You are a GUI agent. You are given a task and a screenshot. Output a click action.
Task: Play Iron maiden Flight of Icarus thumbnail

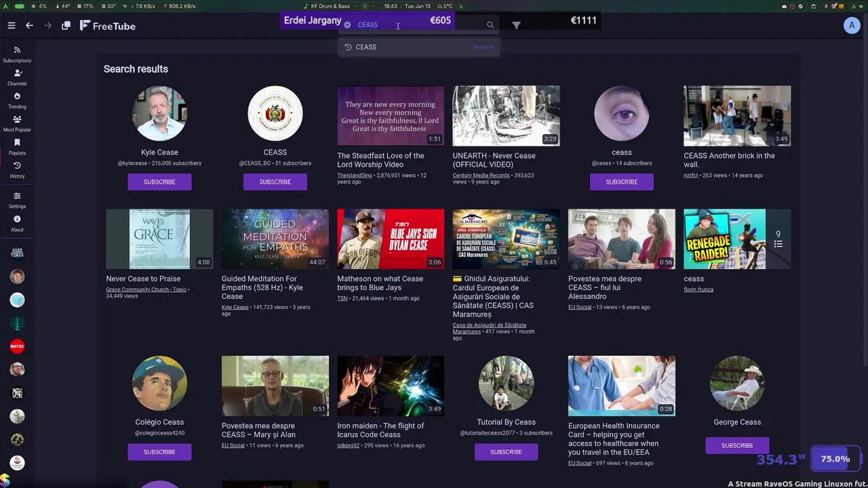coord(391,386)
